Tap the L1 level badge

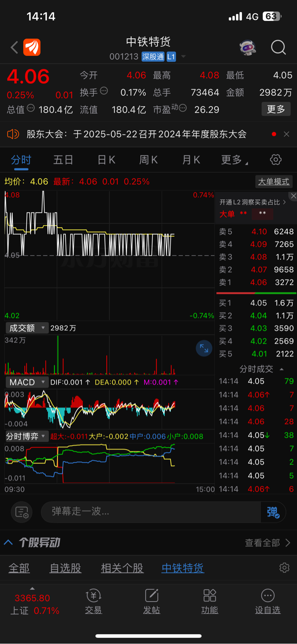tap(171, 57)
